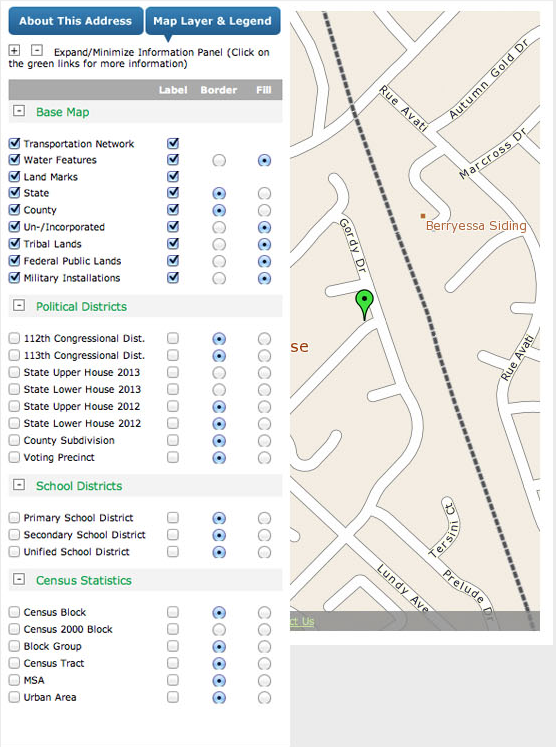Click the green location pin on map
This screenshot has width=556, height=747.
pyautogui.click(x=364, y=304)
